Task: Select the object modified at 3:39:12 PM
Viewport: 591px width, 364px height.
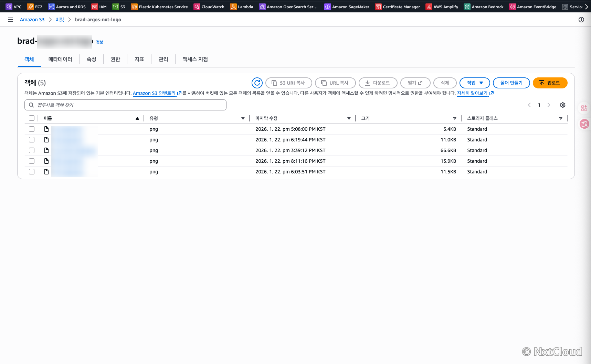Action: tap(32, 150)
